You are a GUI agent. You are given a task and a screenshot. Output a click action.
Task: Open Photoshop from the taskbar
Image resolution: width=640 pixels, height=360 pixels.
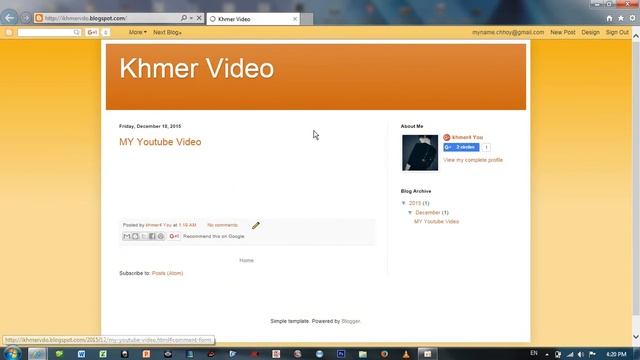coord(341,354)
